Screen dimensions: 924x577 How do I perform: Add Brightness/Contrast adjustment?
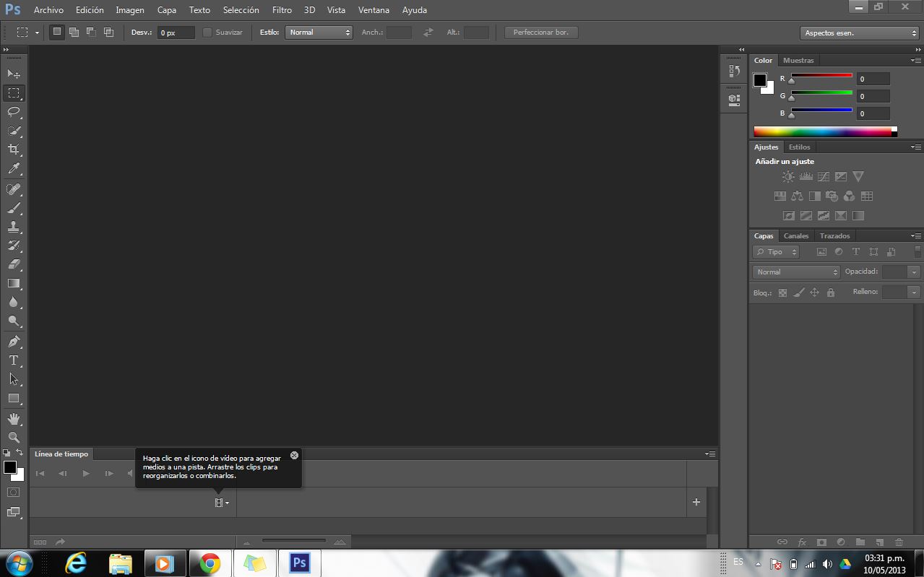pyautogui.click(x=788, y=176)
